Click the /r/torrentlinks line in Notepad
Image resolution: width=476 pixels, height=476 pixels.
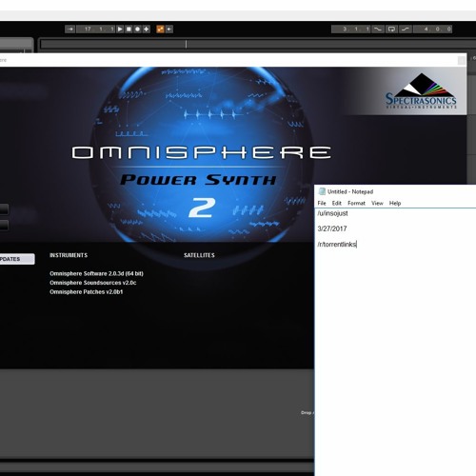click(x=337, y=244)
